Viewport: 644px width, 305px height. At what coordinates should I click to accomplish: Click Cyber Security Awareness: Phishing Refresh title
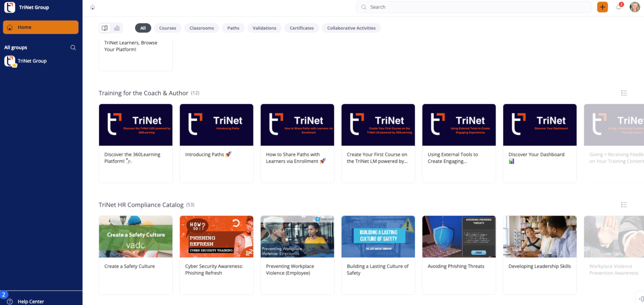coord(214,270)
